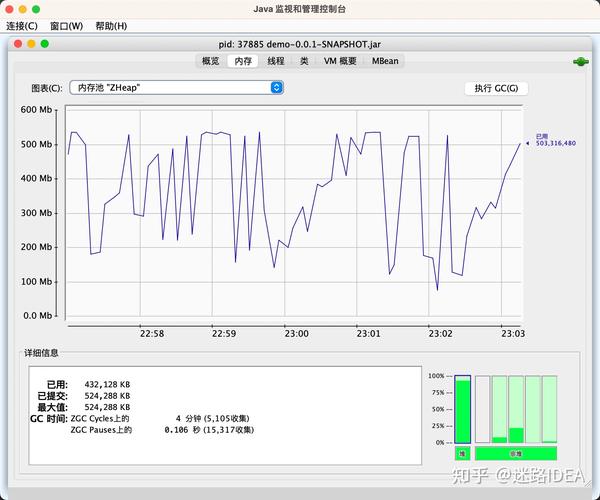Screen dimensions: 600x500
Task: Click the 23:00 time axis label
Action: [297, 334]
